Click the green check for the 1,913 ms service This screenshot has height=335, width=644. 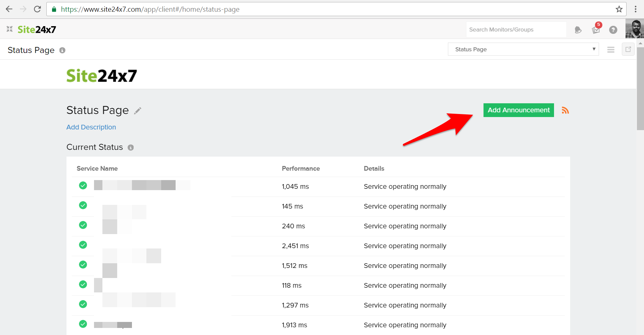tap(83, 324)
